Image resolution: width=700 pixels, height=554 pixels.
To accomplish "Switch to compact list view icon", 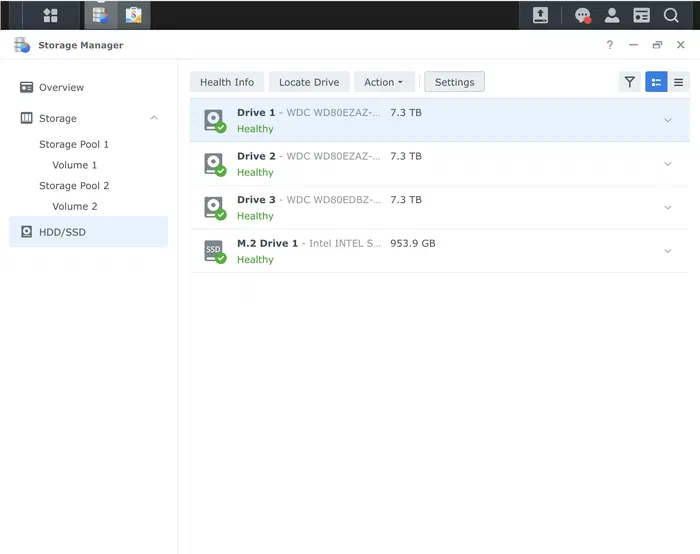I will (x=679, y=82).
